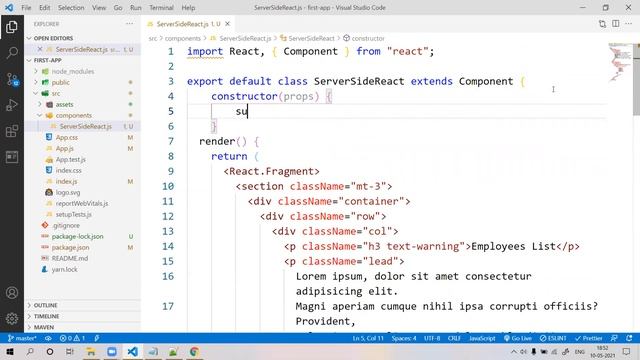Screen dimensions: 640x360
Task: Click Spaces: 4 indentation setting
Action: 404,338
